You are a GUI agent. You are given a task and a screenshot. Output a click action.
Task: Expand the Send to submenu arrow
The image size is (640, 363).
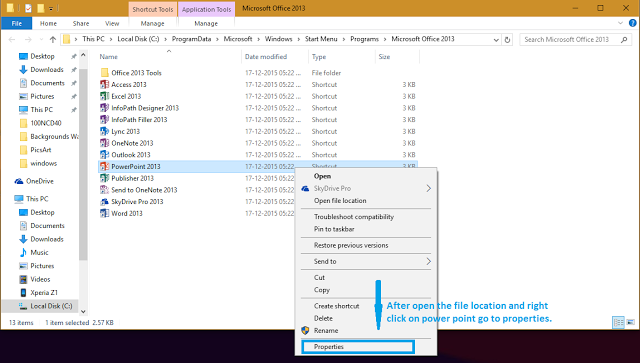point(428,261)
